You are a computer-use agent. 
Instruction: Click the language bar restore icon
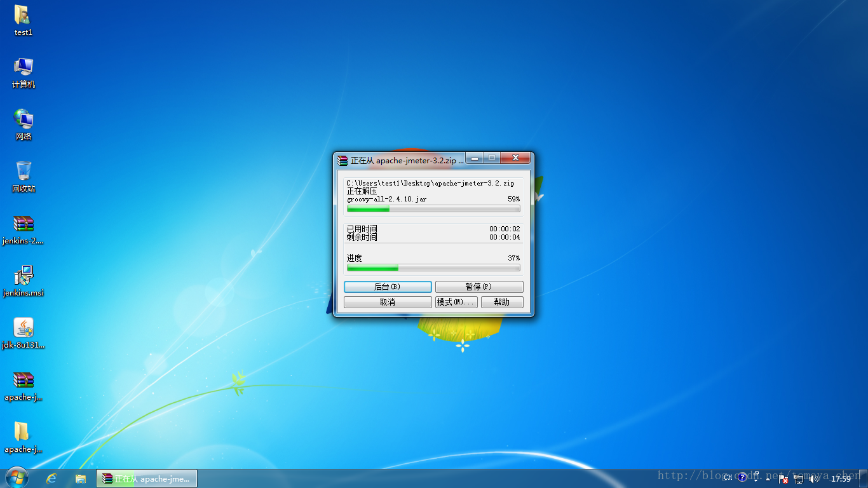click(756, 473)
